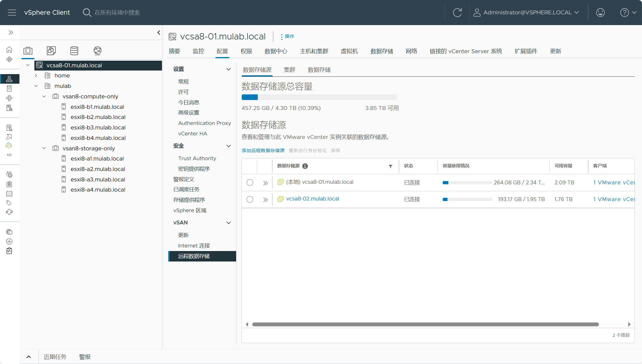Click the total datastore source capacity bar
The height and width of the screenshot is (364, 642).
tap(319, 97)
